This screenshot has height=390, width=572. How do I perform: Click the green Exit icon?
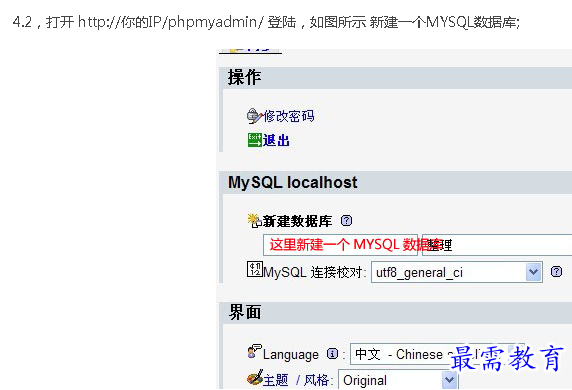click(x=255, y=140)
